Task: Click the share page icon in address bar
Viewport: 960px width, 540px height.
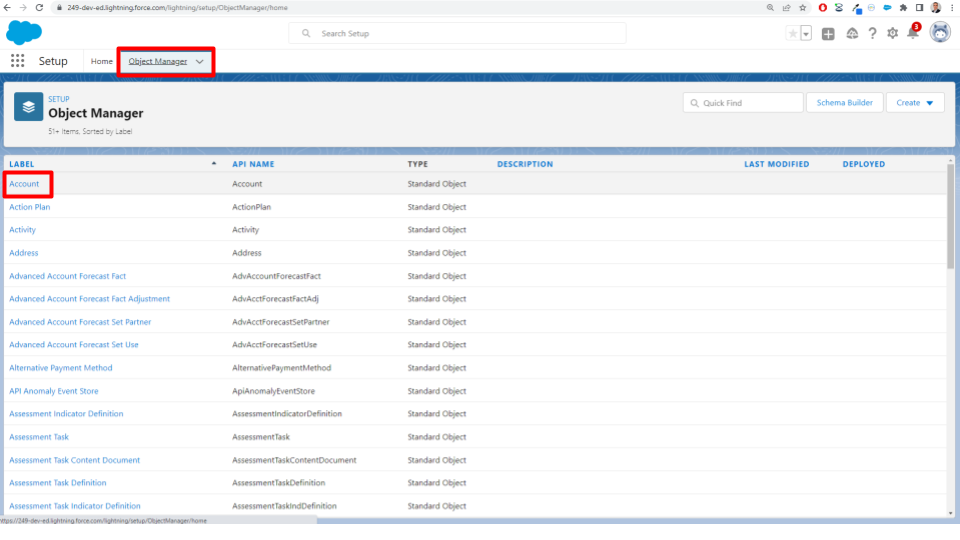Action: [x=786, y=7]
